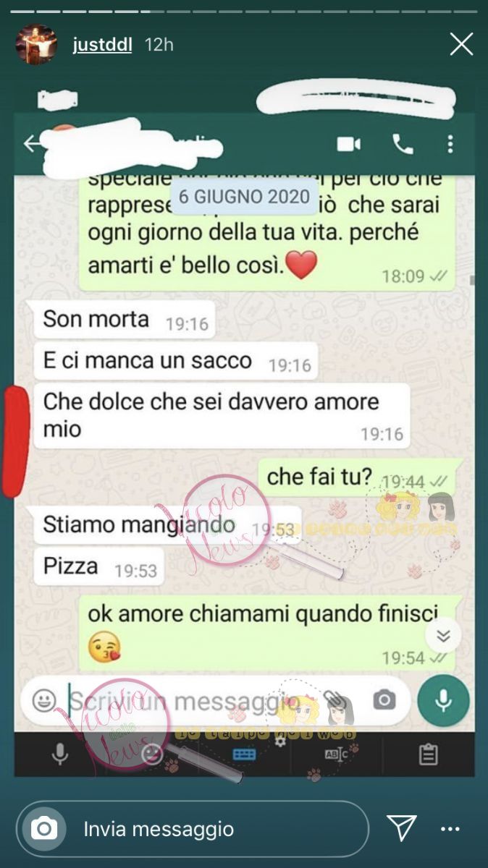This screenshot has width=488, height=868.
Task: Open the story camera button
Action: pos(43,828)
